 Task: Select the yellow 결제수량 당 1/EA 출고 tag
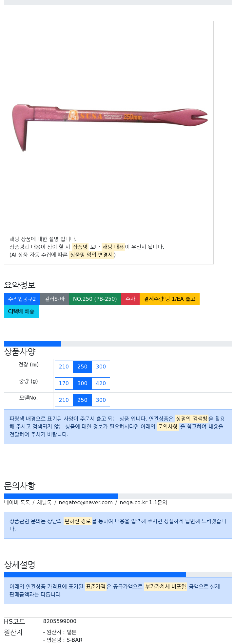[169, 299]
